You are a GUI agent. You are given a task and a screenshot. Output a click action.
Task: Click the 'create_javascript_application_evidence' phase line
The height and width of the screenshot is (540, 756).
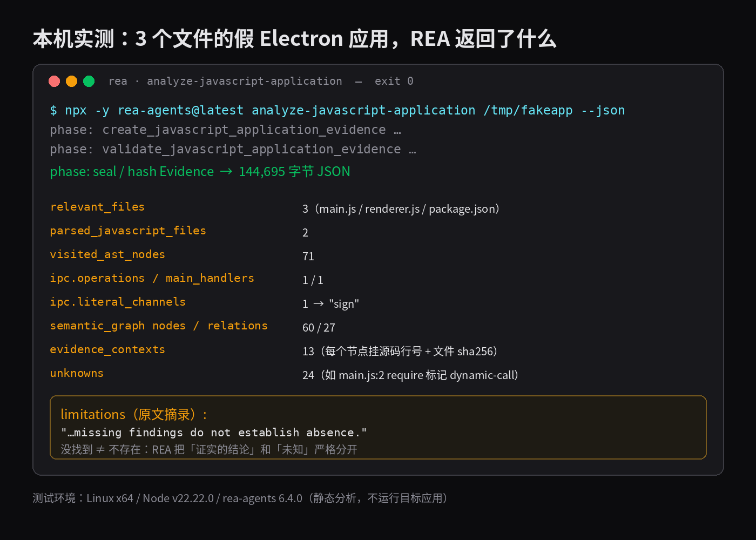226,130
